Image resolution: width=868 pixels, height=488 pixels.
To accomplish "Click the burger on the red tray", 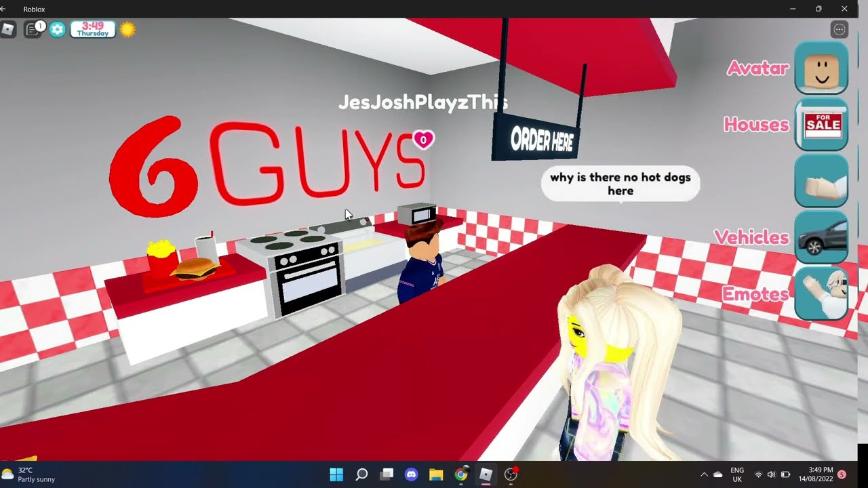I will (195, 268).
